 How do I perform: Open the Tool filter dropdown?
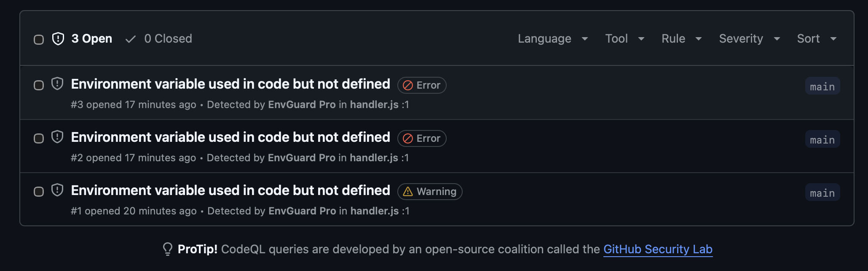pyautogui.click(x=624, y=38)
